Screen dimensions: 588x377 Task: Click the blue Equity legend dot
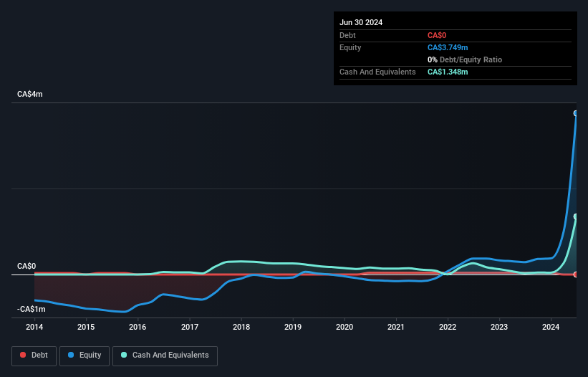coord(71,355)
